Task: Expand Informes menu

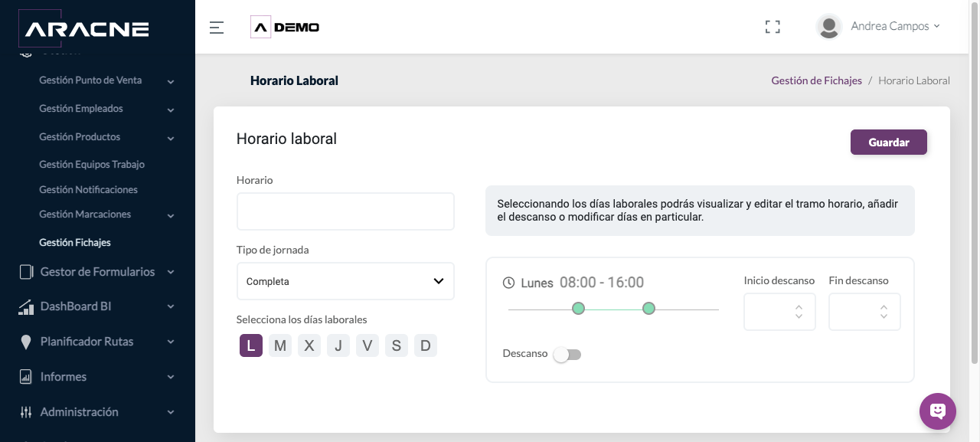Action: (x=171, y=377)
